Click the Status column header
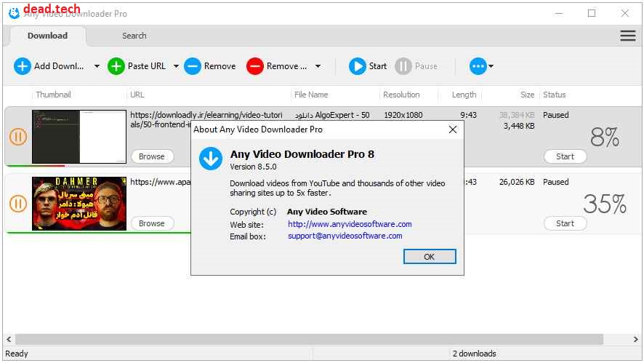Image resolution: width=644 pixels, height=363 pixels. pyautogui.click(x=555, y=95)
